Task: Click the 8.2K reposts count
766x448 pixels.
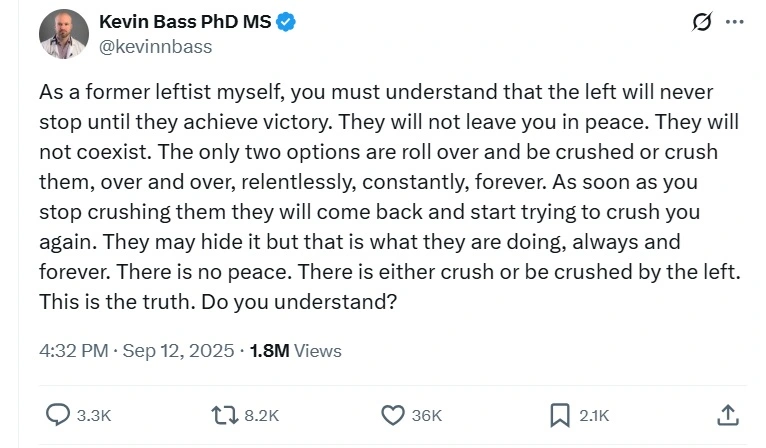Action: (261, 415)
